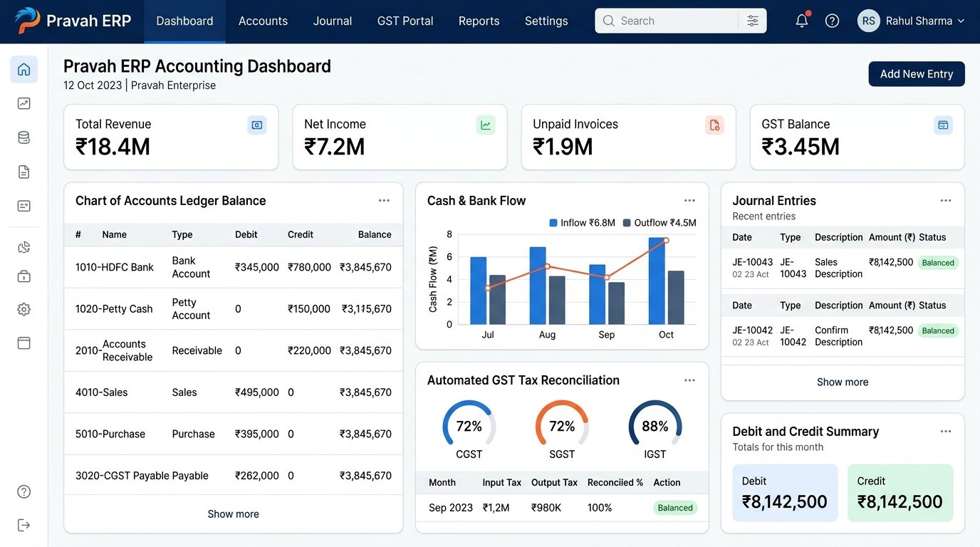Select the 4010-Sales row
The height and width of the screenshot is (547, 980).
click(234, 392)
